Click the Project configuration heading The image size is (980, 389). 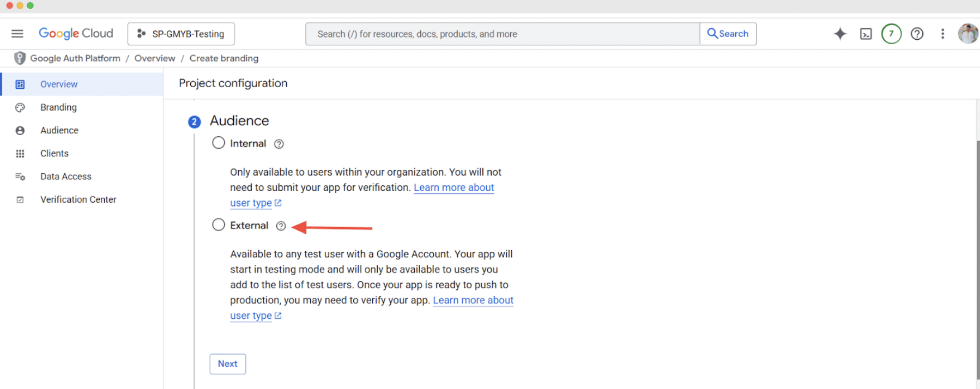coord(233,83)
